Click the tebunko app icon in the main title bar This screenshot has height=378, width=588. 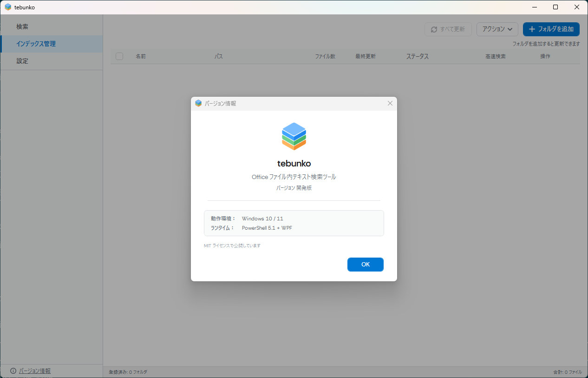(x=8, y=7)
